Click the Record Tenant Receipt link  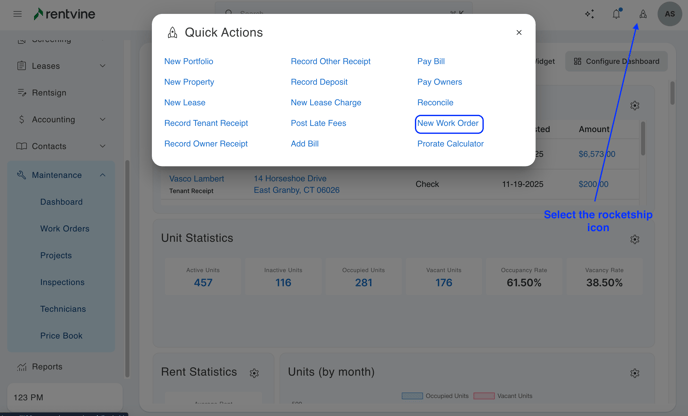(206, 124)
